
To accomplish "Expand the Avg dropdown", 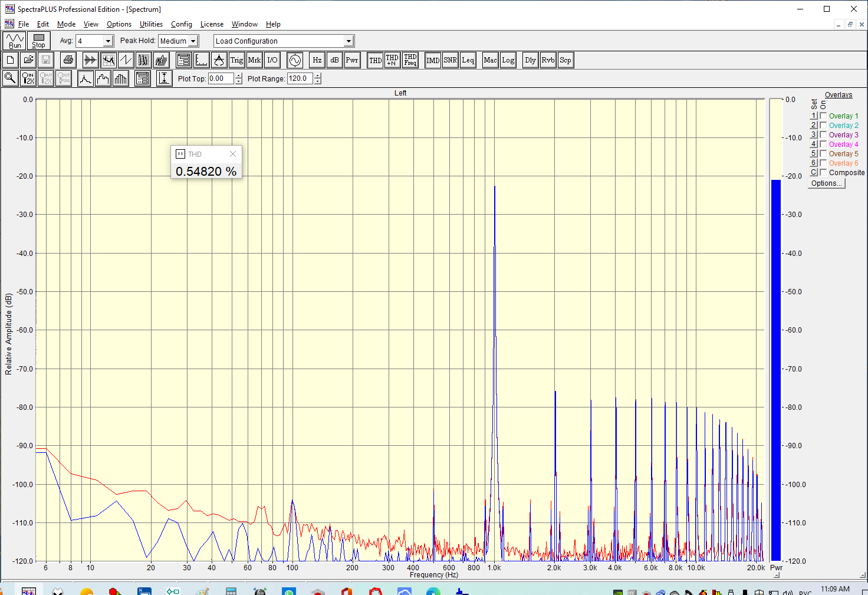I will pyautogui.click(x=108, y=41).
